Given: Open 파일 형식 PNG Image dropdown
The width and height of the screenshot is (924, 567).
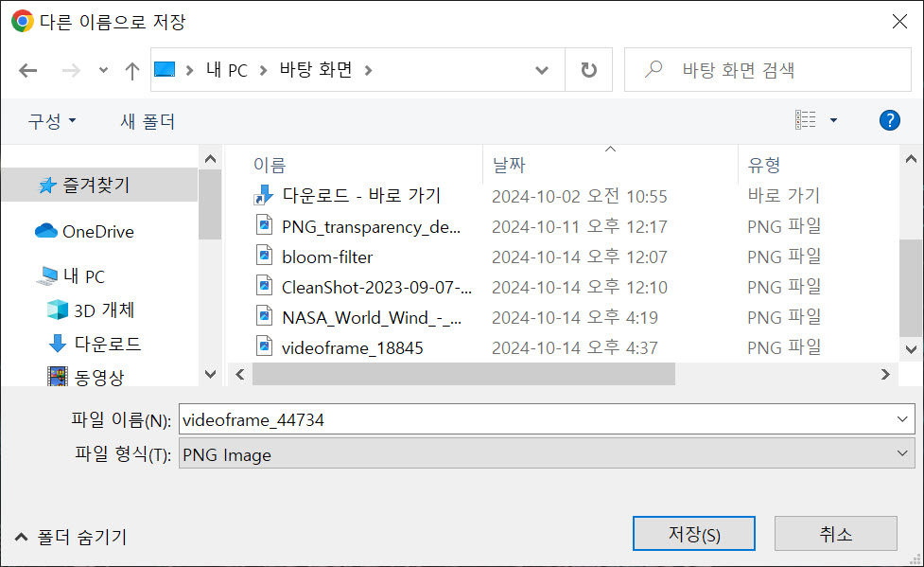Looking at the screenshot, I should coord(547,453).
